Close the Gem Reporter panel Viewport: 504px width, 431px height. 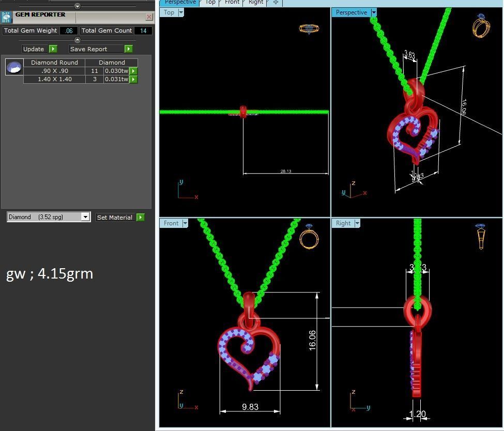tap(149, 17)
